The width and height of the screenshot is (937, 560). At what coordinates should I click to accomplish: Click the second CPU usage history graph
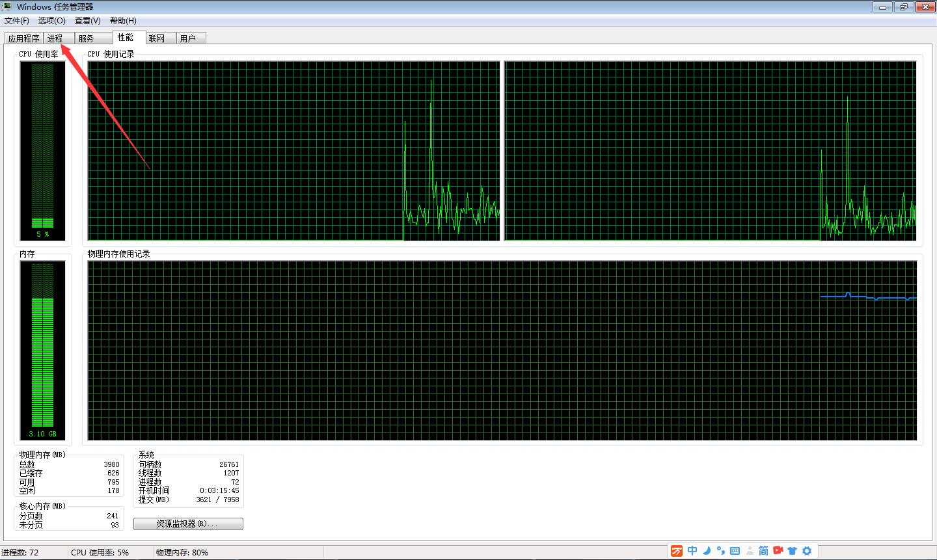711,151
